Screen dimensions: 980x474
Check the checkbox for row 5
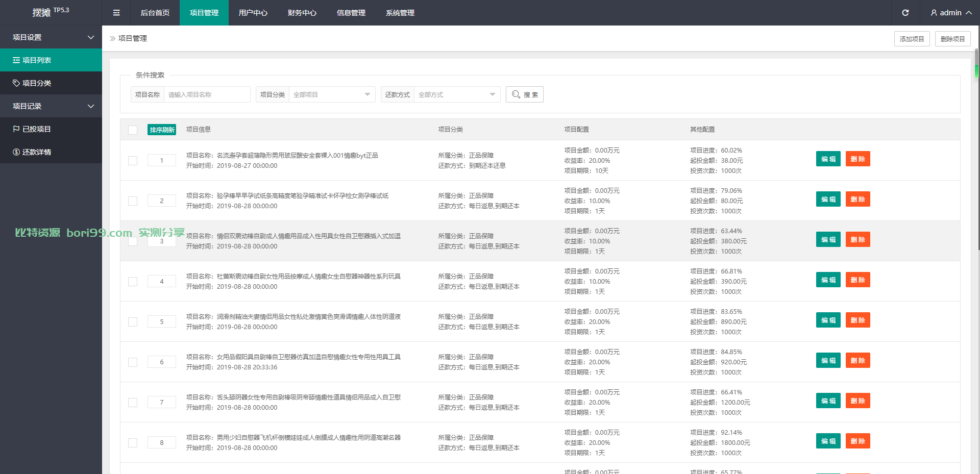133,322
